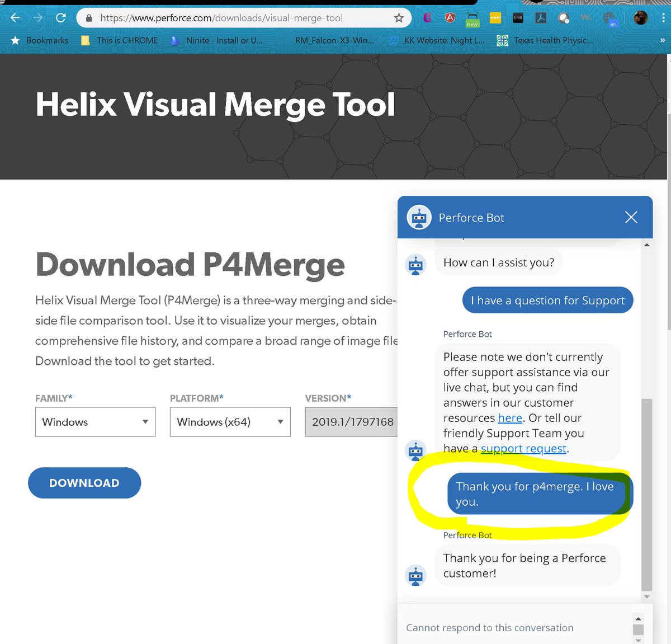Reload the Perforce page
This screenshot has height=644, width=671.
(x=60, y=18)
